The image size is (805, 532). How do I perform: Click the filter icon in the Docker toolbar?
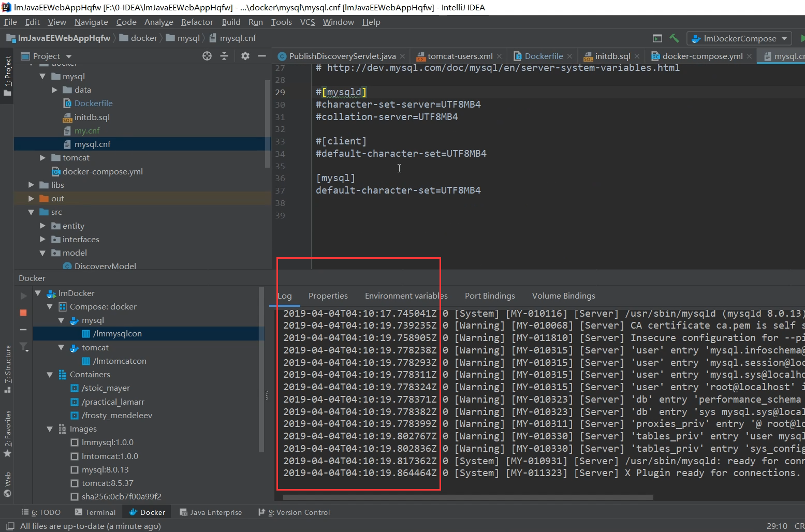click(x=23, y=347)
